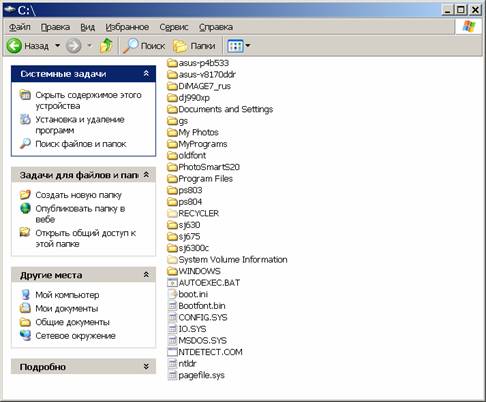Click Опубликовать папку в вебе link
This screenshot has height=402, width=486.
pyautogui.click(x=80, y=214)
